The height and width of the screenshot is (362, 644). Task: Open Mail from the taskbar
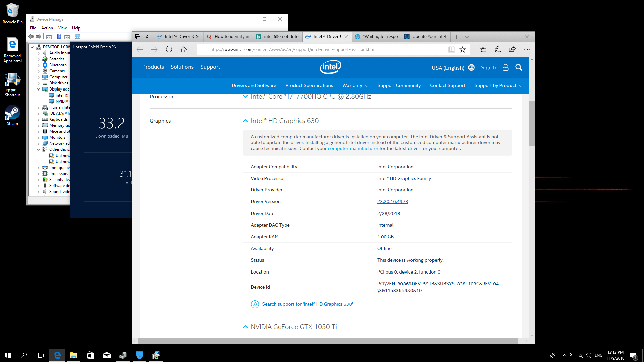coord(107,355)
